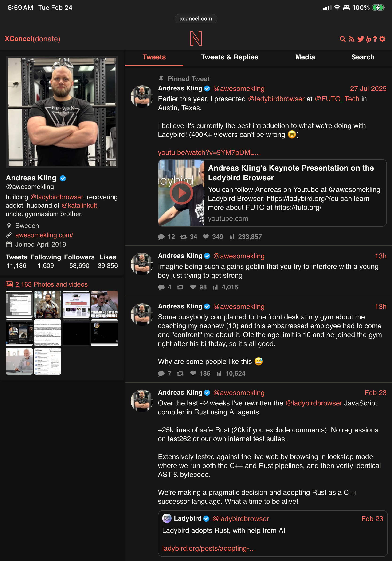Image resolution: width=392 pixels, height=561 pixels.
Task: Select the Search tab
Action: click(x=363, y=57)
